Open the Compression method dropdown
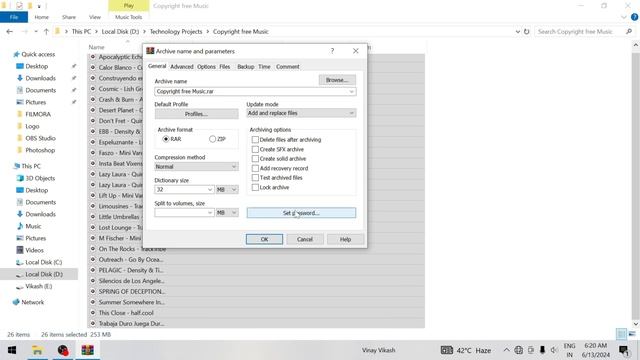This screenshot has height=360, width=640. (x=234, y=167)
